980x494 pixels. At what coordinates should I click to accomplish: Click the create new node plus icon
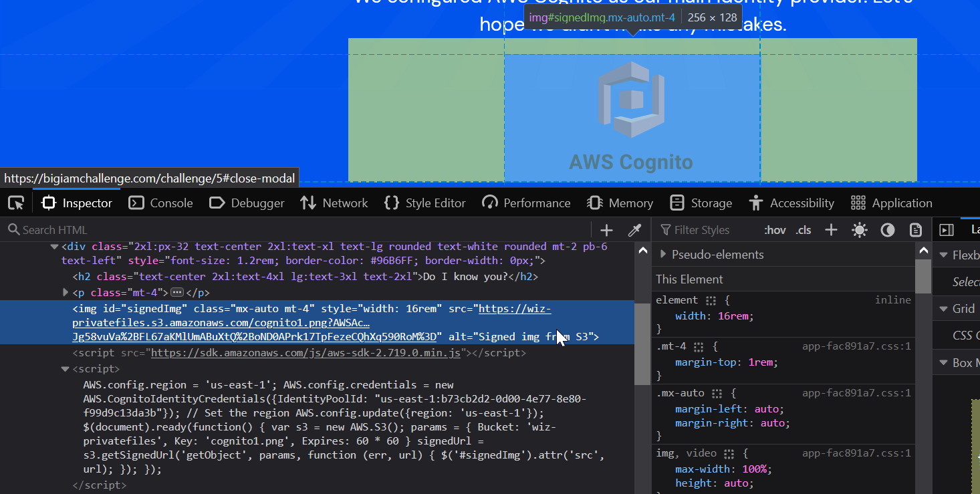606,230
